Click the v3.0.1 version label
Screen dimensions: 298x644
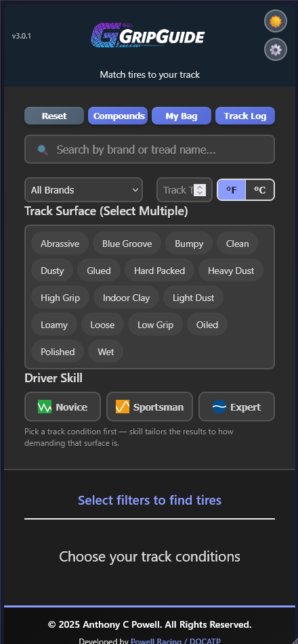(22, 36)
